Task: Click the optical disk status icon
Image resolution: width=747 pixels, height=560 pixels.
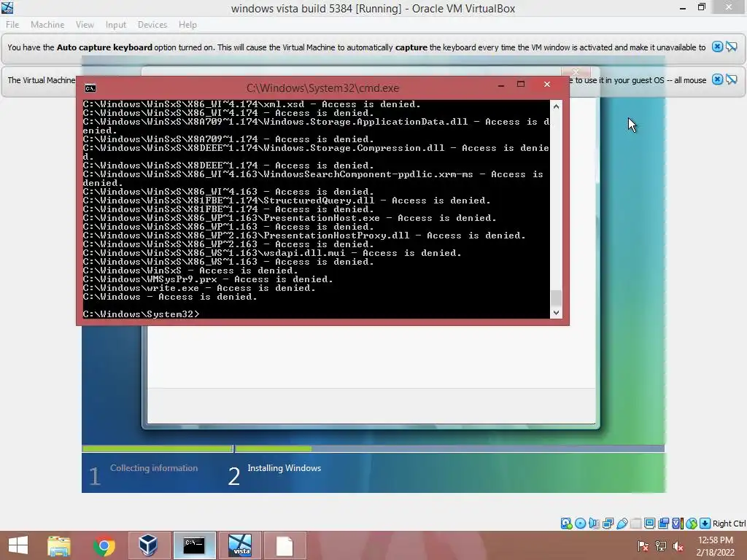Action: 580,524
